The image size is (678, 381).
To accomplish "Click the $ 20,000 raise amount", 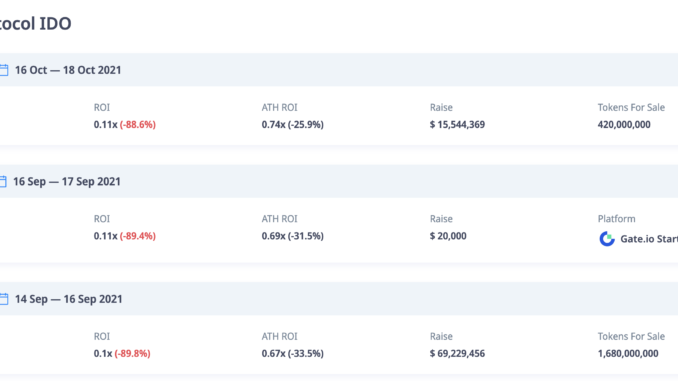I will [x=448, y=236].
